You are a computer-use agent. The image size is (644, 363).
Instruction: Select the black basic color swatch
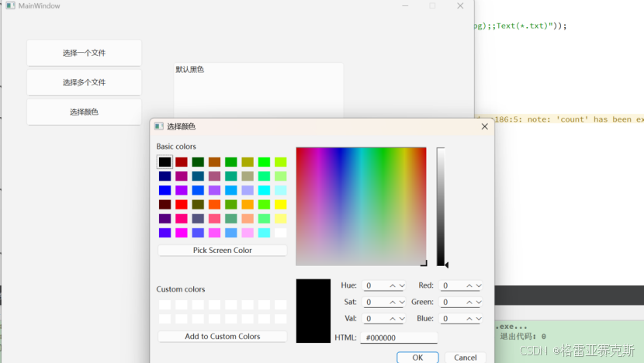[164, 162]
